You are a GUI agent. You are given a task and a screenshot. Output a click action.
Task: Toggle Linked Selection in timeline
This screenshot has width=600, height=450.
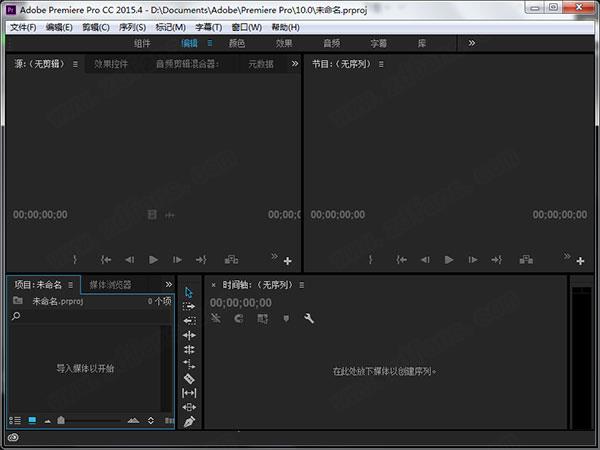point(262,318)
